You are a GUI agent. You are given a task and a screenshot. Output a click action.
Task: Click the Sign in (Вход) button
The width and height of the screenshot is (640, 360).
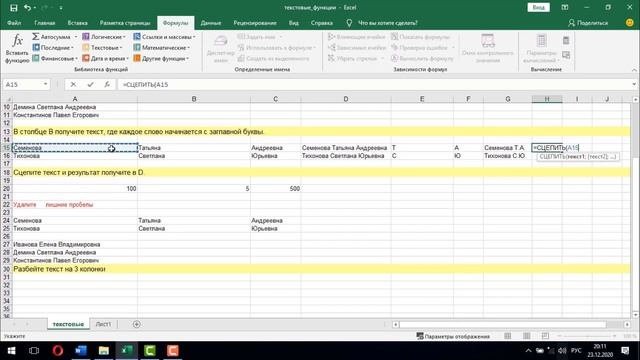coord(538,7)
